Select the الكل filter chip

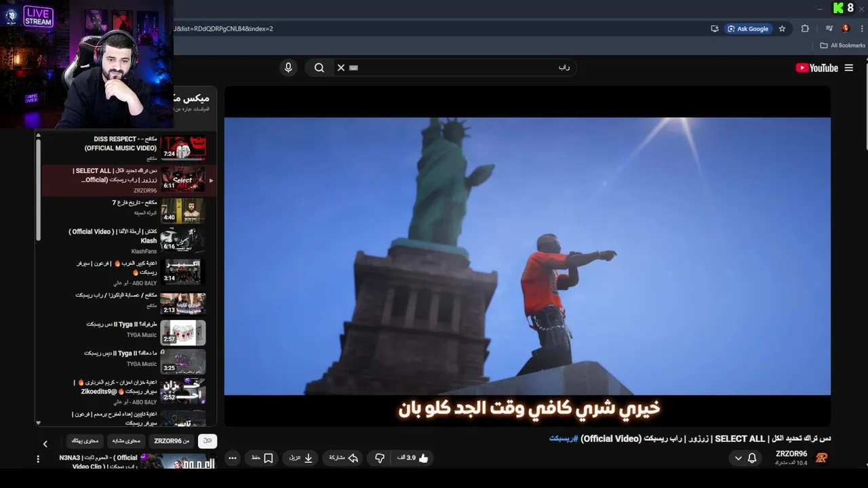click(208, 441)
